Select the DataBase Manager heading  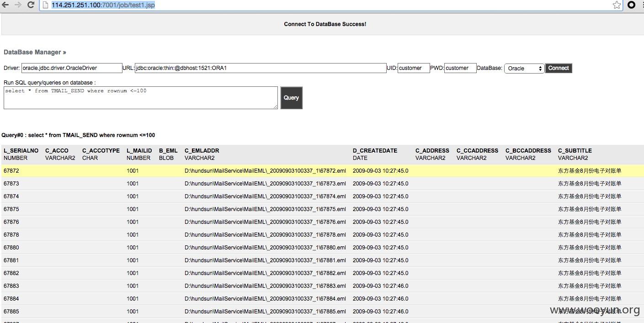[35, 53]
